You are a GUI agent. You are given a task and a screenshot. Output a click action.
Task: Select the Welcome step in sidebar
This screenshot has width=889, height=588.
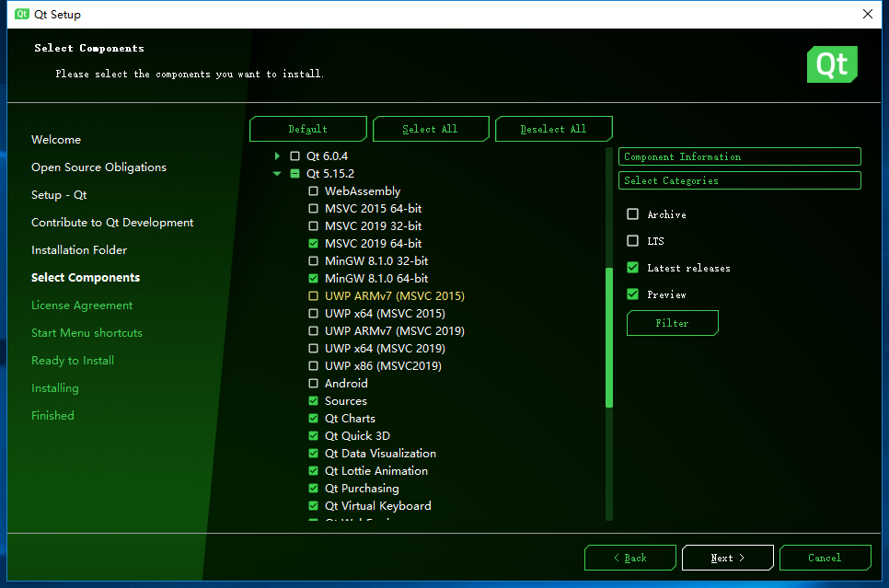pyautogui.click(x=56, y=140)
